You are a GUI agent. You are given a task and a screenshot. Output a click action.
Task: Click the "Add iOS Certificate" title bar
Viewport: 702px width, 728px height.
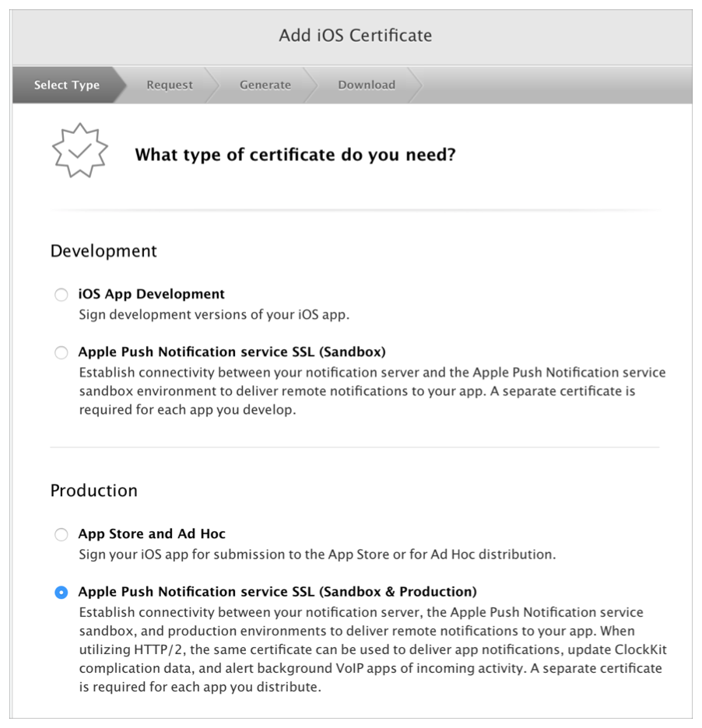355,36
